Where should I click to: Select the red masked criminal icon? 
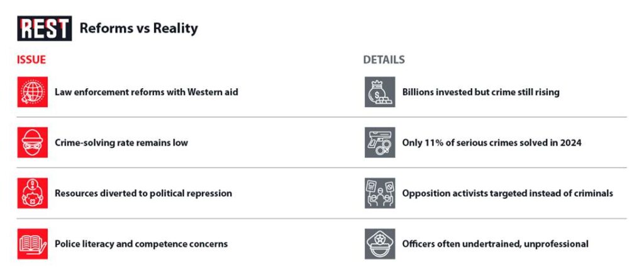click(32, 142)
